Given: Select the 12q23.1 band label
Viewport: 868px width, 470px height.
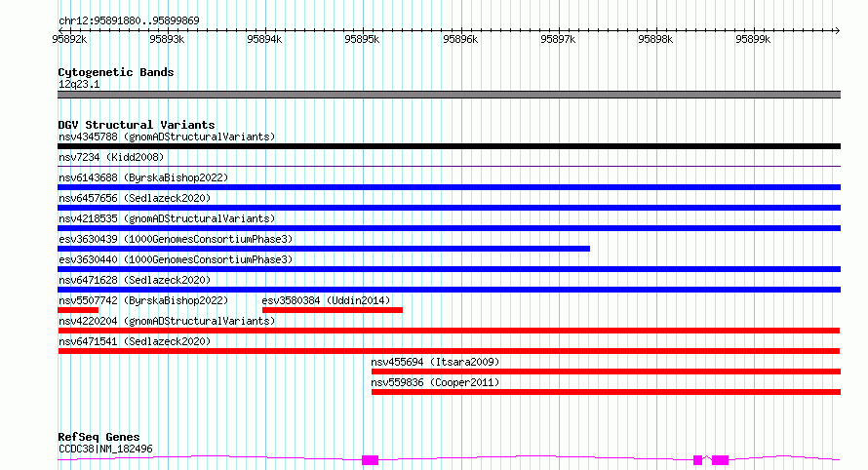Looking at the screenshot, I should [79, 84].
